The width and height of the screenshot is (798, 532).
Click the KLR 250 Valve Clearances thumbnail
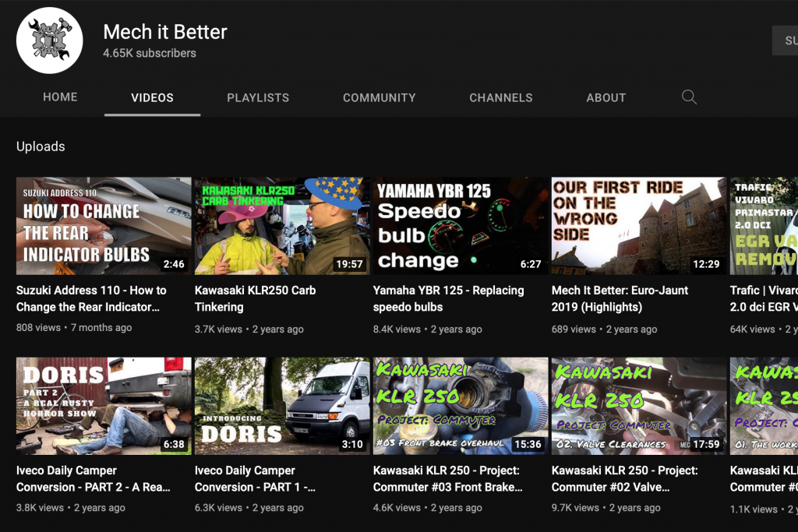[638, 406]
